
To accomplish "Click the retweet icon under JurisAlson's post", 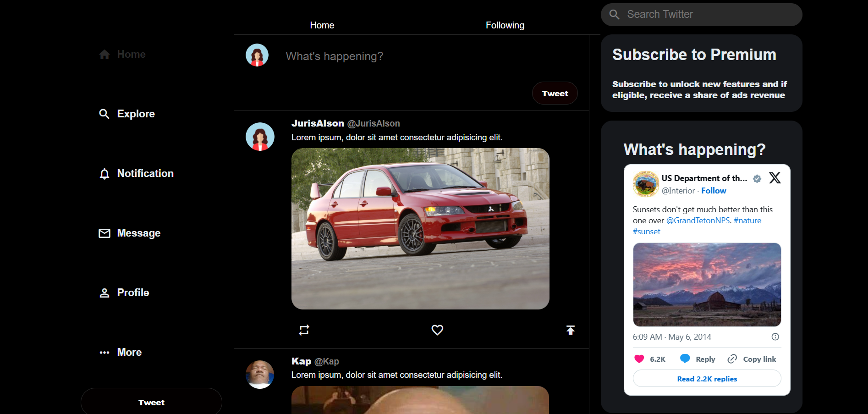I will [x=304, y=330].
